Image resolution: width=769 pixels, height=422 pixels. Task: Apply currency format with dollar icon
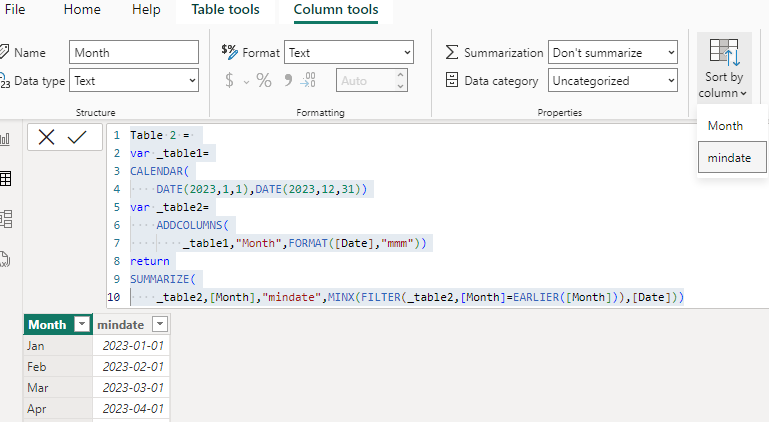pyautogui.click(x=229, y=80)
